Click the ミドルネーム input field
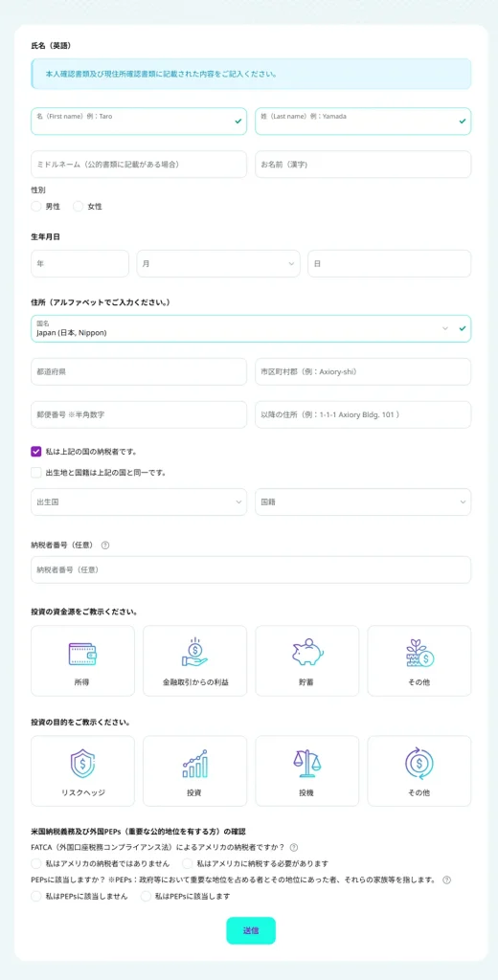 (139, 165)
